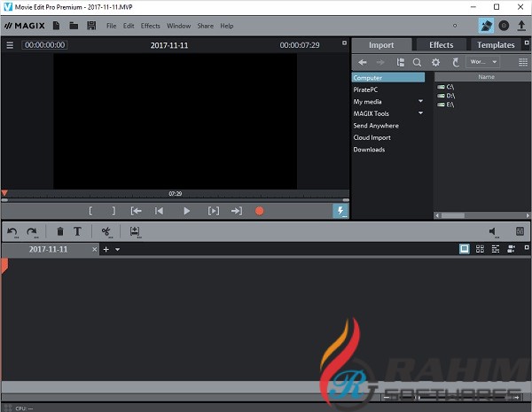Open the movie tab dropdown arrow
Screen dimensions: 532x412
[x=117, y=250]
